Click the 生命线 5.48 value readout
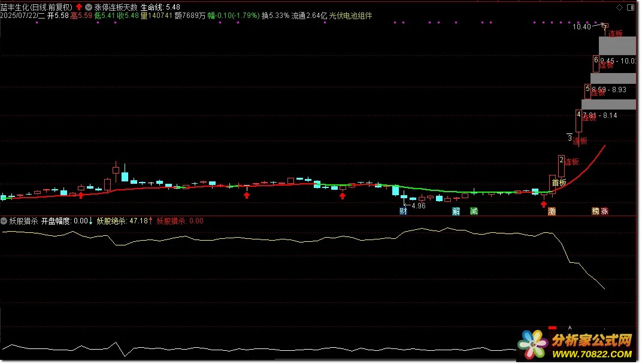Viewport: 642px width, 364px height. pyautogui.click(x=160, y=7)
